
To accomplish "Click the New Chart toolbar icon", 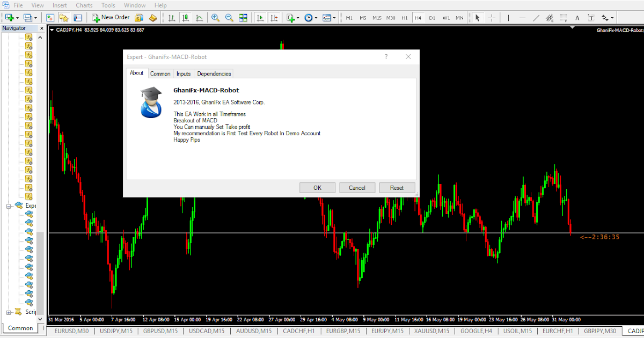I will tap(9, 18).
